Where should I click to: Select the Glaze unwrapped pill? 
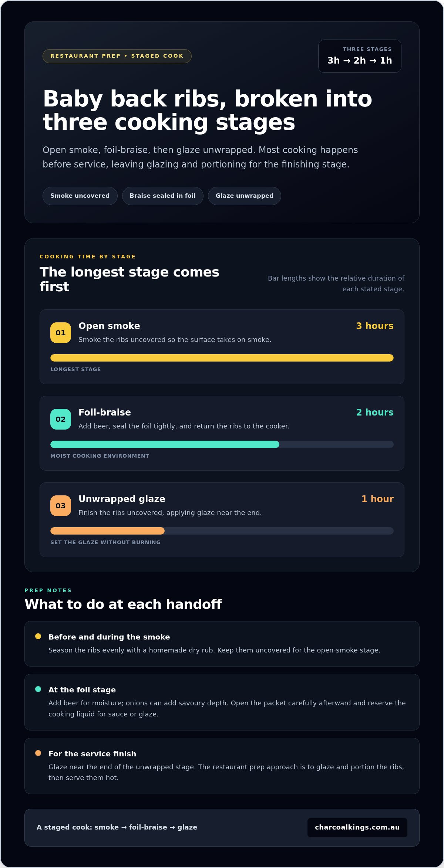245,196
